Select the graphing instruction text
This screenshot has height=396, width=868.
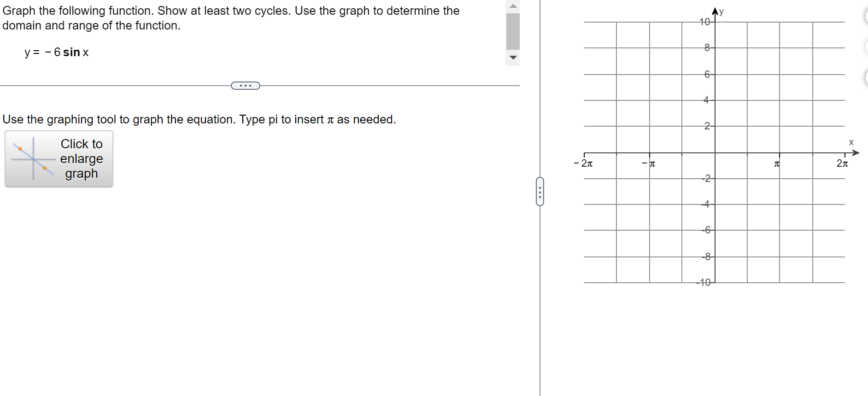coord(199,119)
